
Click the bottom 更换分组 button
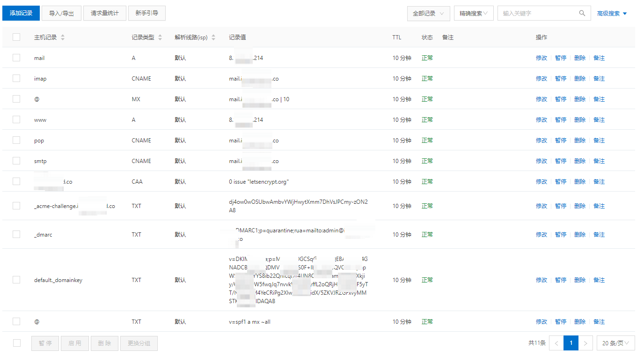(x=139, y=343)
